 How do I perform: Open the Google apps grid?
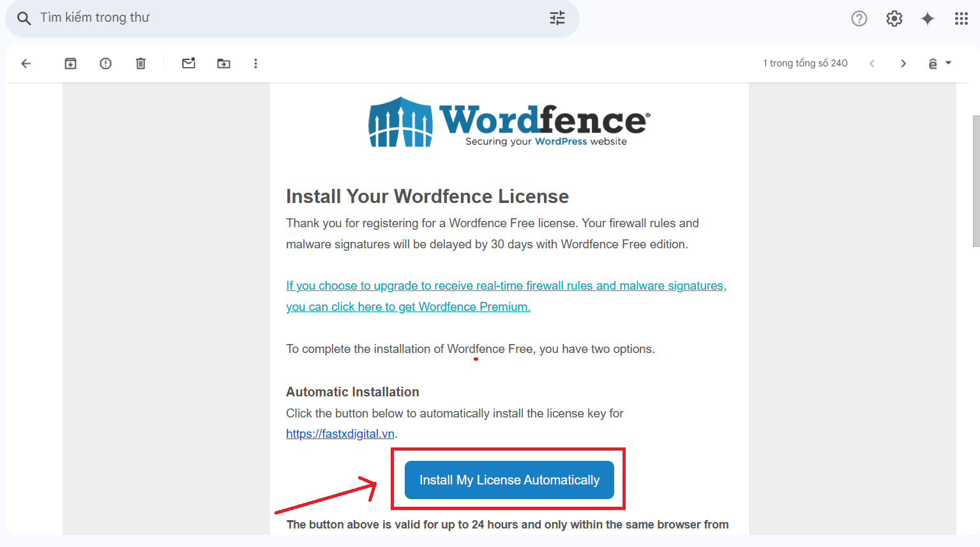point(961,19)
